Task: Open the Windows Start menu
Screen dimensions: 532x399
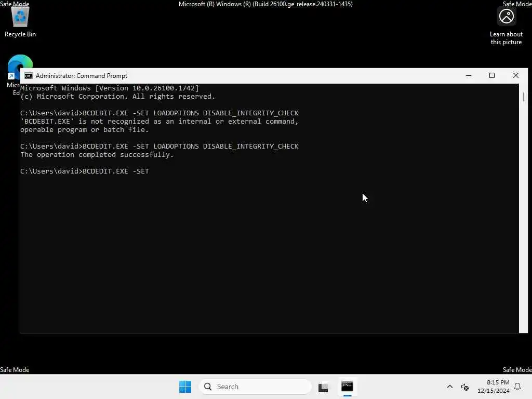Action: 185,387
